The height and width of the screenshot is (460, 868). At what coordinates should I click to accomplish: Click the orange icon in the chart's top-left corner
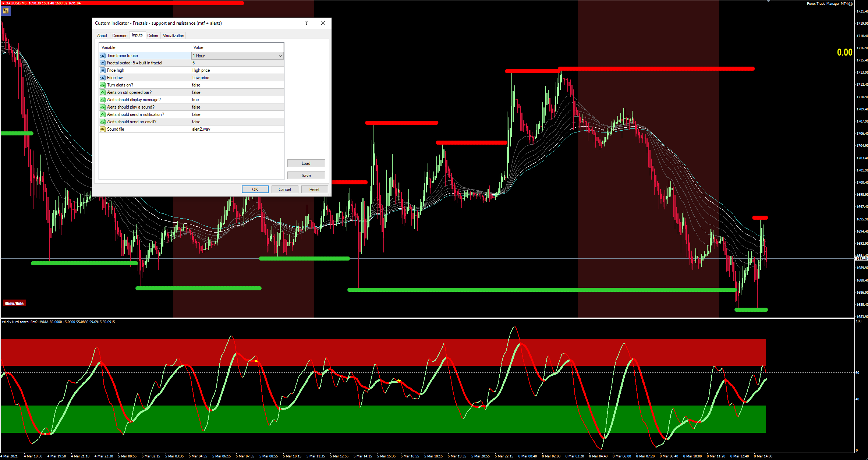[6, 11]
